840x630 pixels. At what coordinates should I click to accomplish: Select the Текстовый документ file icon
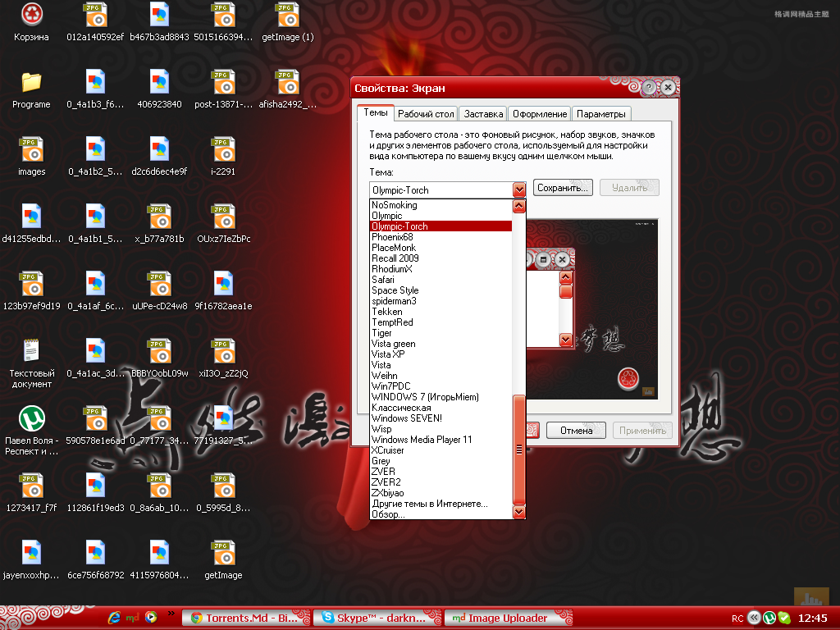(x=31, y=351)
